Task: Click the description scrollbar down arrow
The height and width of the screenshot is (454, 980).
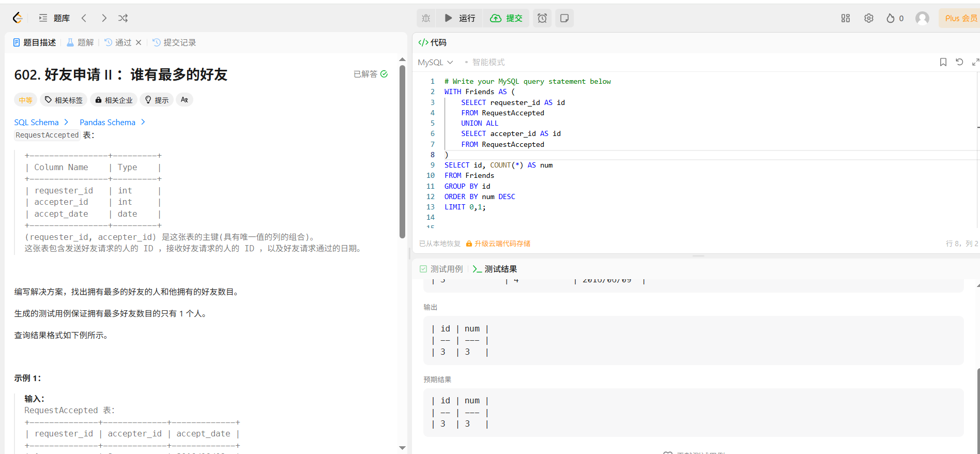Action: [x=402, y=448]
